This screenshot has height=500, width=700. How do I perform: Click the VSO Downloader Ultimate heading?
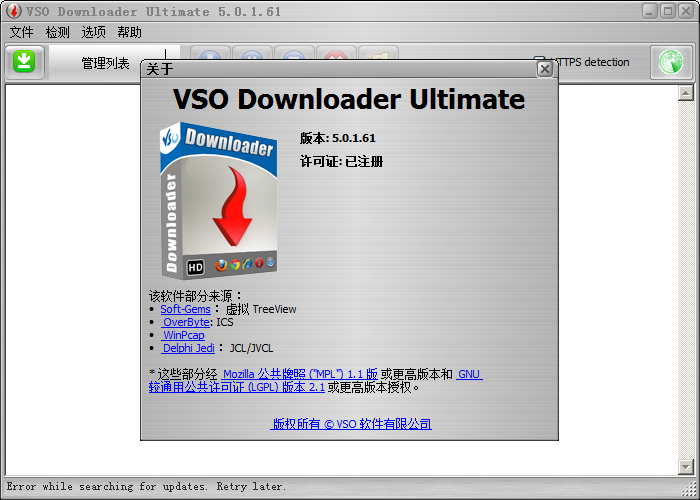349,99
